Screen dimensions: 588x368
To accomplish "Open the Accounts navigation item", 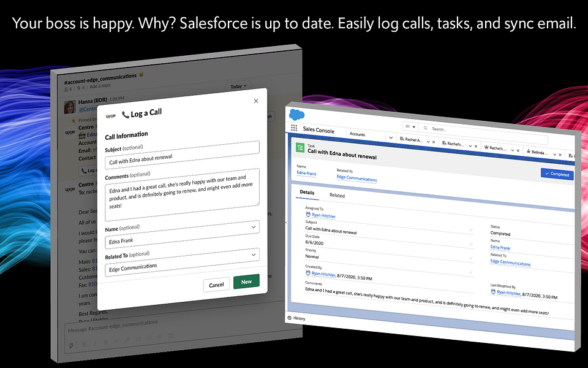I will coord(357,134).
